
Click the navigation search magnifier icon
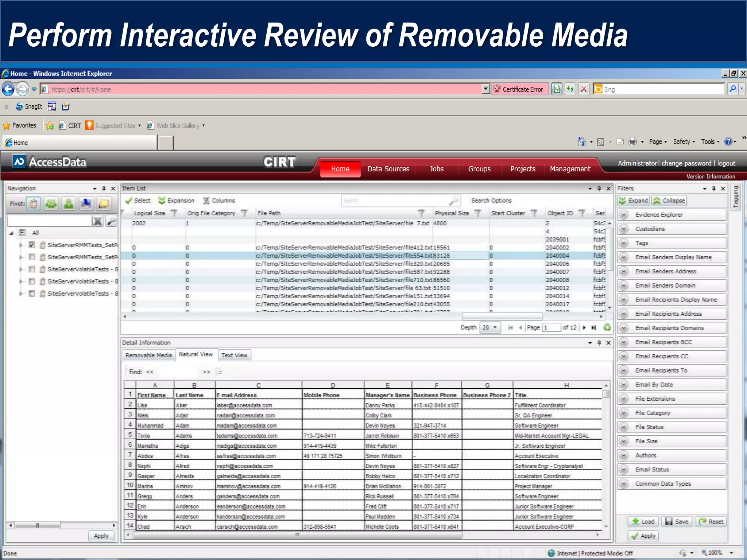click(111, 221)
